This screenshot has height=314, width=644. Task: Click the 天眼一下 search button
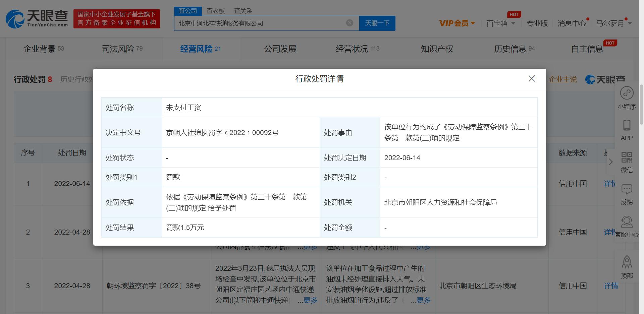(x=377, y=23)
